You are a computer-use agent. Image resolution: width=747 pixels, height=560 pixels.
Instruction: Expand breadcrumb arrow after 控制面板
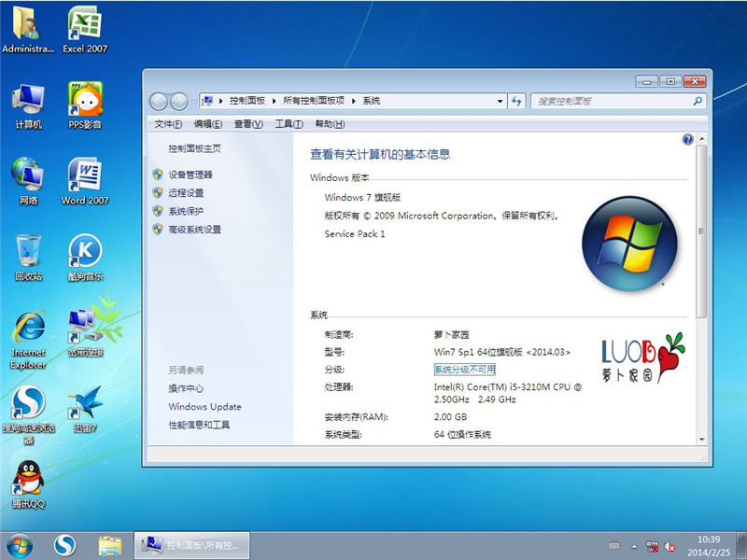(x=274, y=101)
